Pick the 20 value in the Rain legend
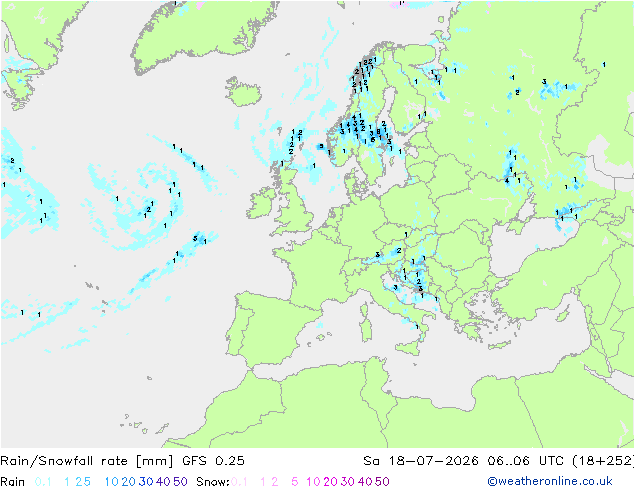634x490 pixels. (x=129, y=482)
